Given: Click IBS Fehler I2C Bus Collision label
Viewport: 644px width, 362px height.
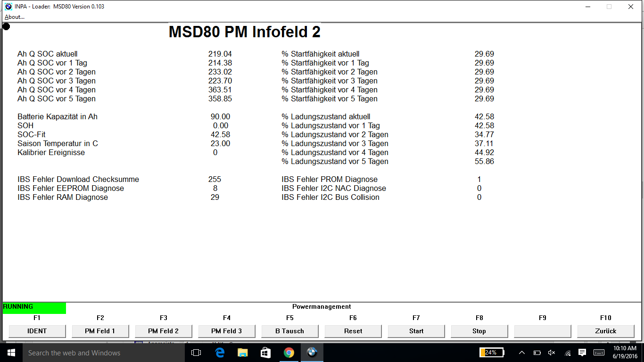Looking at the screenshot, I should click(330, 197).
